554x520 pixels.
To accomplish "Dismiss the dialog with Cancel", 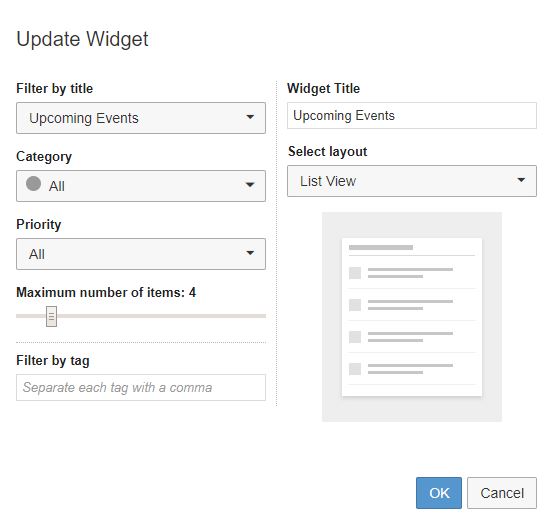I will 502,493.
